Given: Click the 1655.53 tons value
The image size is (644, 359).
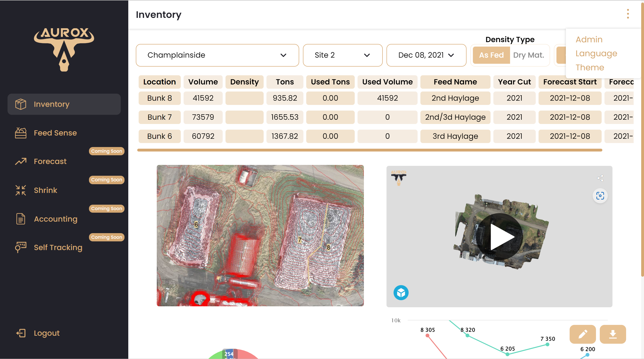Looking at the screenshot, I should pos(285,117).
